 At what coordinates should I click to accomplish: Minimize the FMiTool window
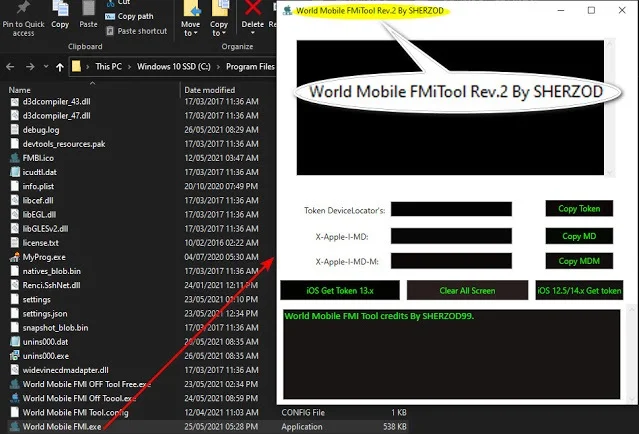tap(561, 11)
